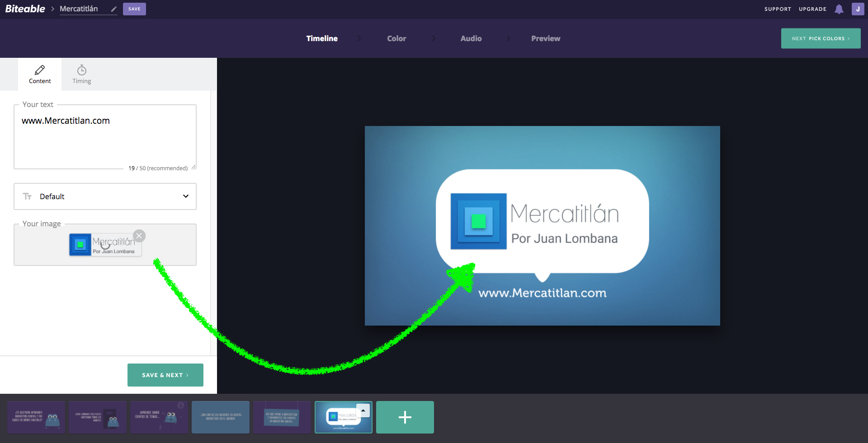Select the second scene thumbnail
Screen dimensions: 868x443
coord(98,417)
